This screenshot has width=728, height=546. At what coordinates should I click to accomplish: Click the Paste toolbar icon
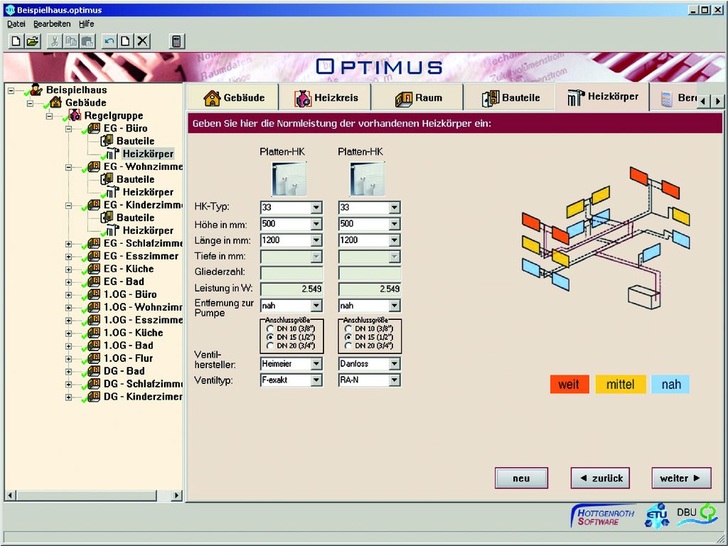(x=88, y=41)
